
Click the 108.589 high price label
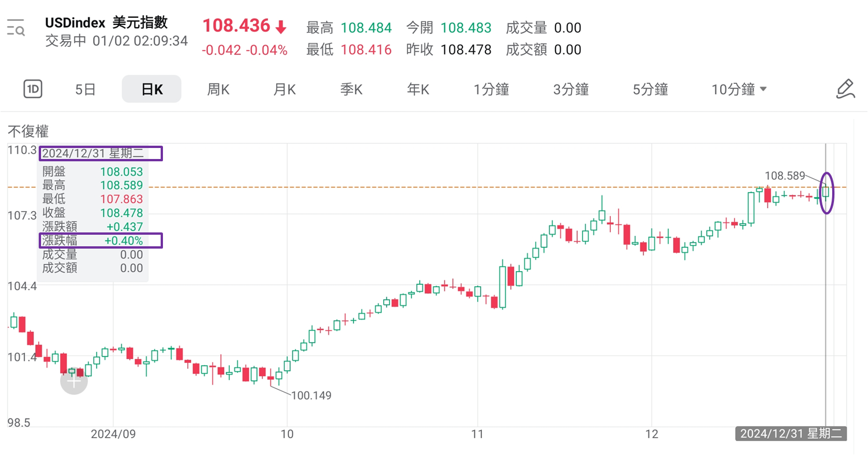(x=785, y=175)
